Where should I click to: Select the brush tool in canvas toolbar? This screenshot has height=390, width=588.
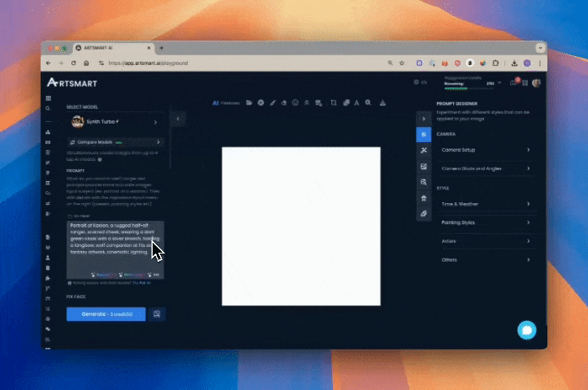[273, 103]
